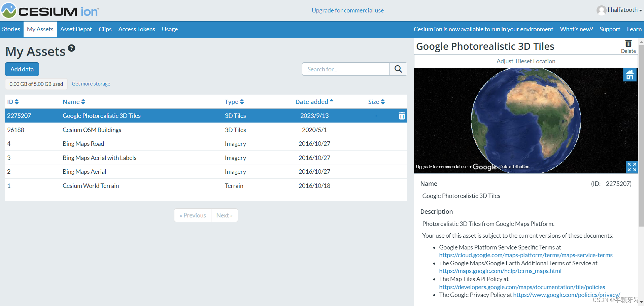Click the Delete trash icon in asset details panel
Screen dimensions: 644x306
tap(628, 46)
